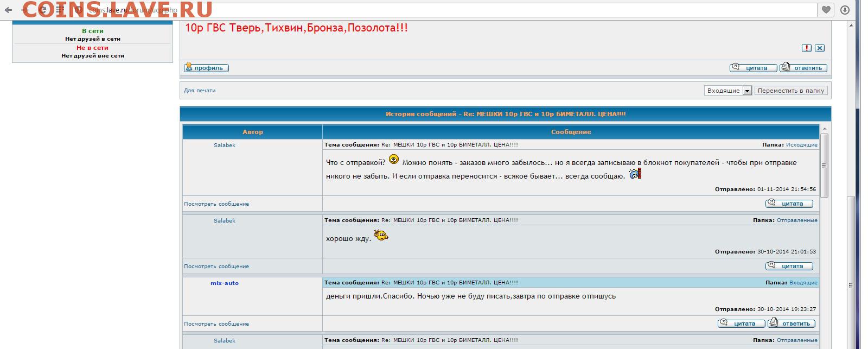
Task: Click 'В сети' friends heading
Action: (x=93, y=31)
